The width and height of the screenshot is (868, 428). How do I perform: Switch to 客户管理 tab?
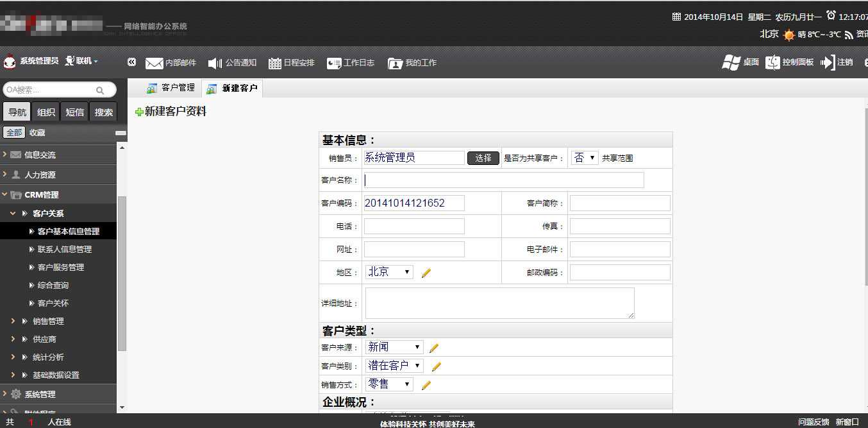click(171, 88)
